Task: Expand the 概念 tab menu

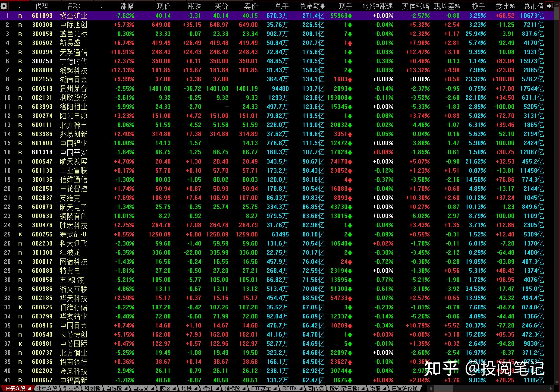Action: tap(174, 388)
